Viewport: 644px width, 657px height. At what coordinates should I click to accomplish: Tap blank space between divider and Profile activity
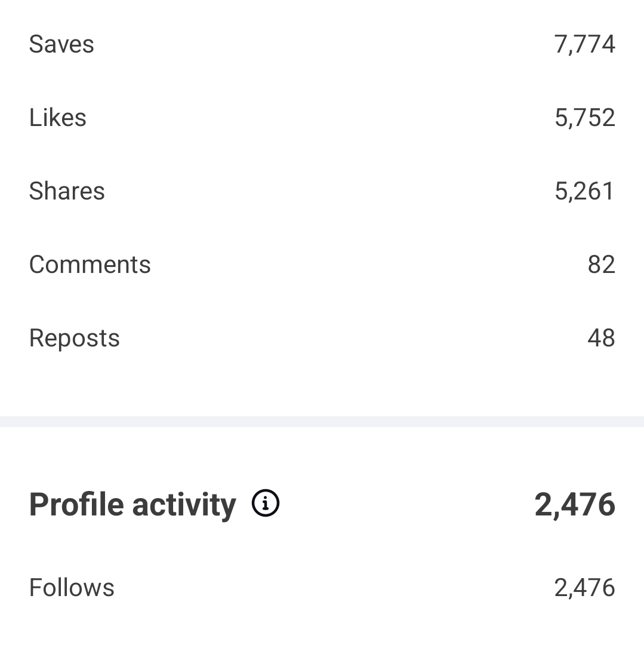322,454
